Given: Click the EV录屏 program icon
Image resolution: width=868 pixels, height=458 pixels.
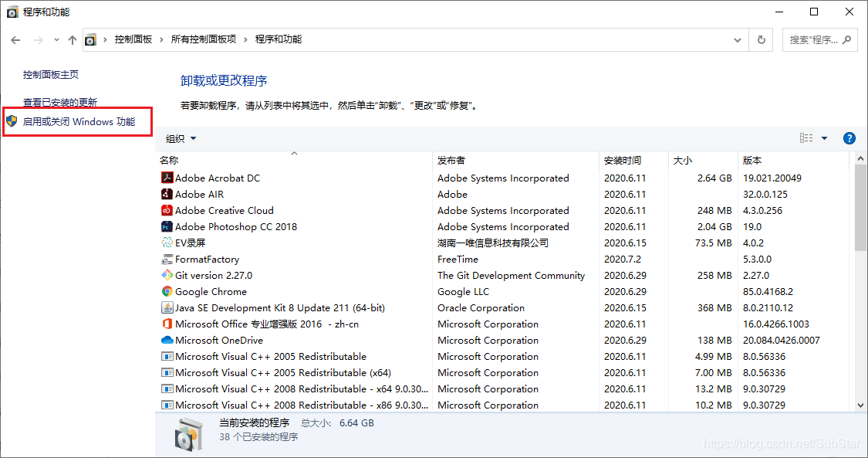Looking at the screenshot, I should coord(167,243).
